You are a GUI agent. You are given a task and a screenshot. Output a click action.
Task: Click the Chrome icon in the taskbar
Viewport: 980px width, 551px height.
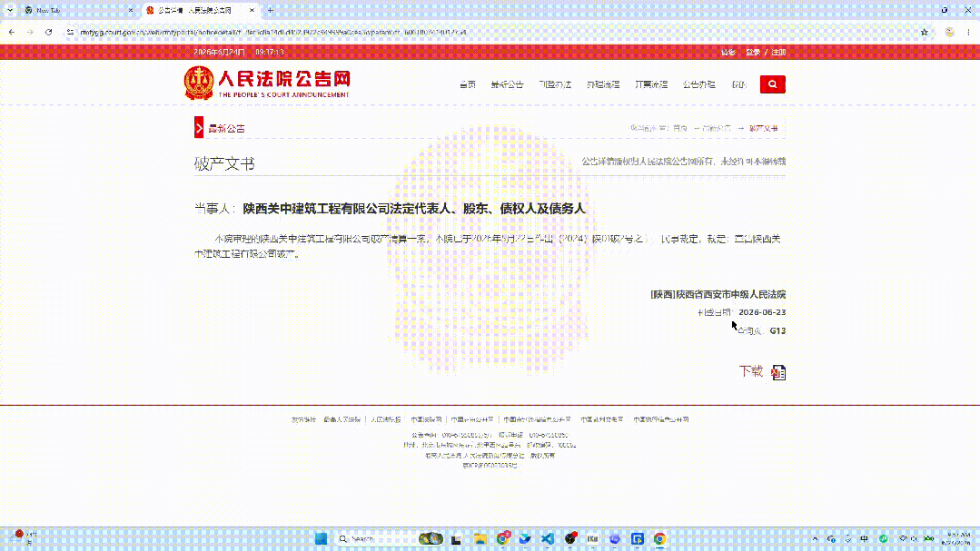[x=659, y=538]
